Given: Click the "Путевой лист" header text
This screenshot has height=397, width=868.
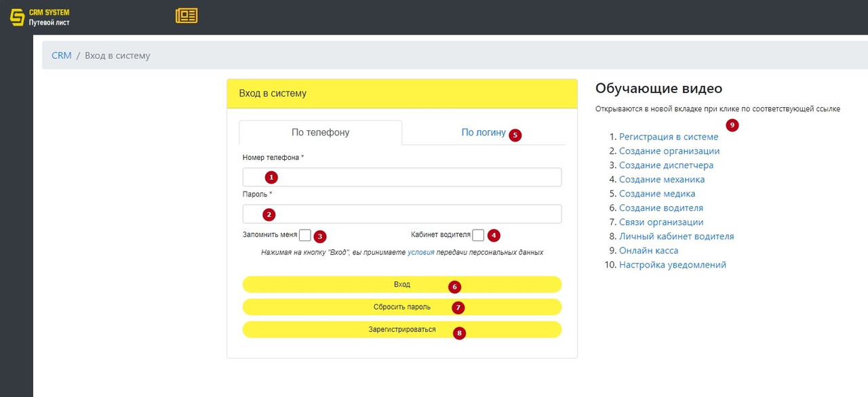Looking at the screenshot, I should (49, 22).
